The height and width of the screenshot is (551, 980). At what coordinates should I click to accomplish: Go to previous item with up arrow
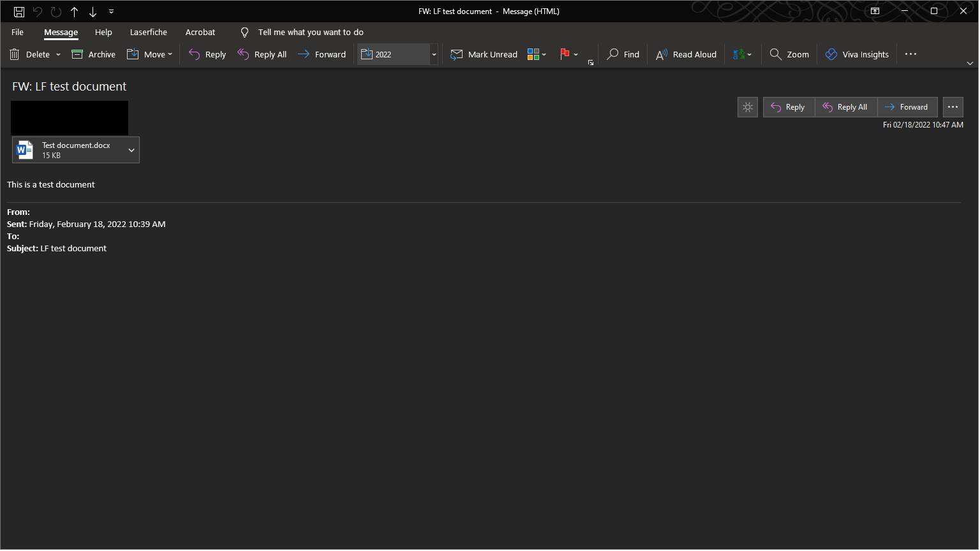[75, 11]
